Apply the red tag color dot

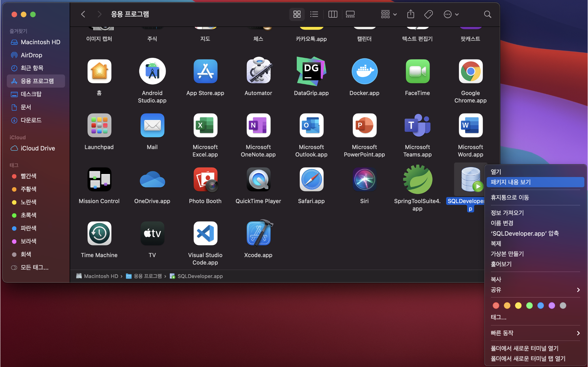point(496,305)
